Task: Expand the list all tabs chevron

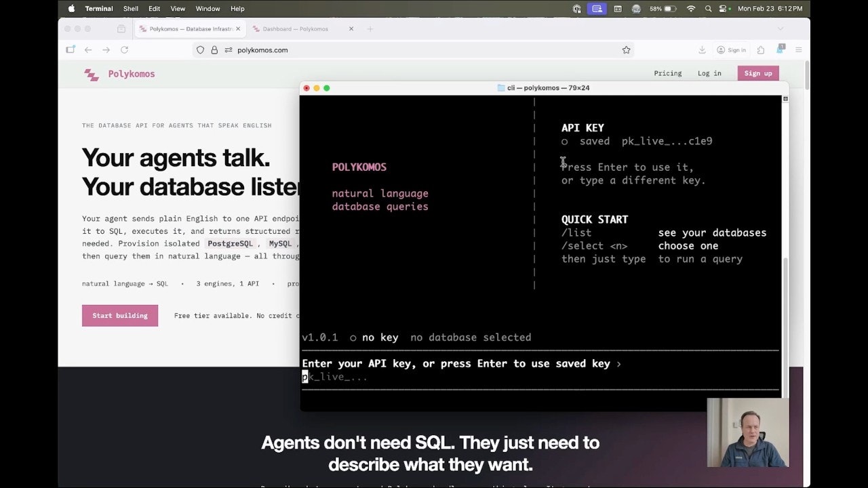Action: 781,28
